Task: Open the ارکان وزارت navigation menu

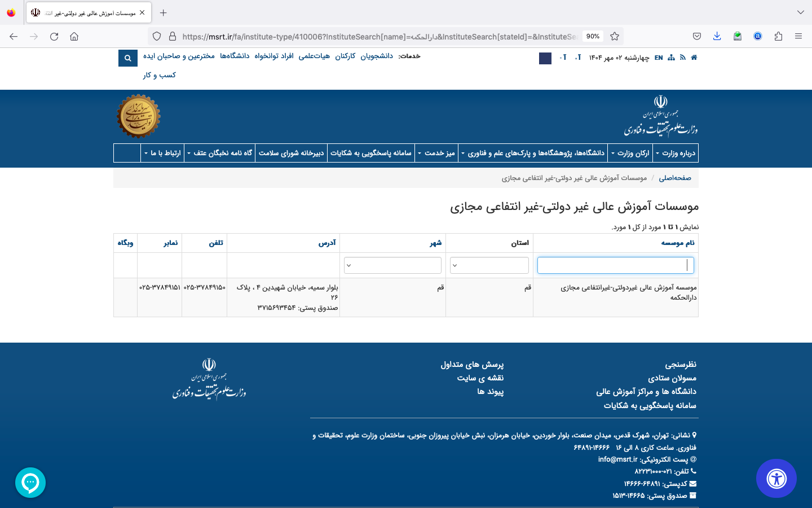Action: click(x=630, y=153)
